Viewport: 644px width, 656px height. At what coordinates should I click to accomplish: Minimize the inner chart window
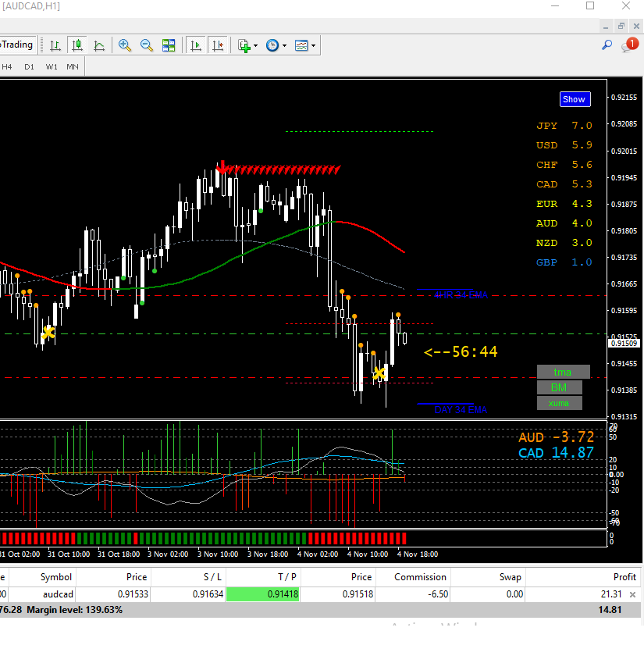point(606,27)
